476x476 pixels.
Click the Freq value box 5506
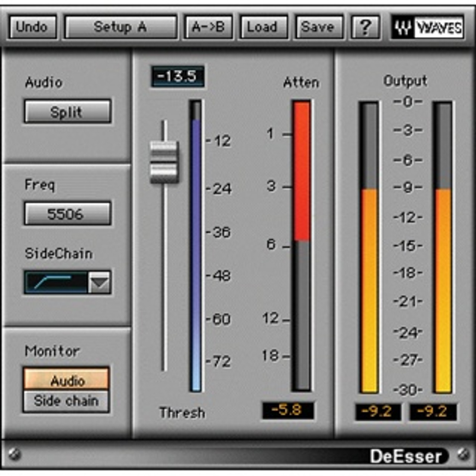coord(67,214)
